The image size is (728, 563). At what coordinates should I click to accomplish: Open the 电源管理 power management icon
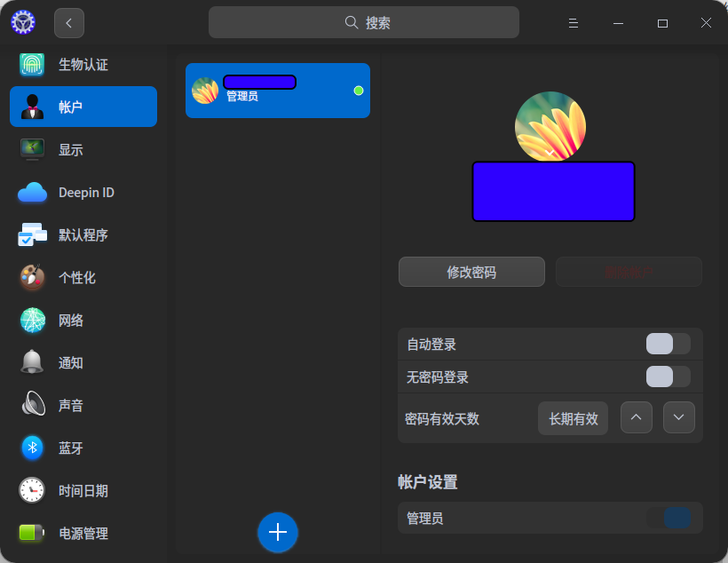tap(32, 533)
